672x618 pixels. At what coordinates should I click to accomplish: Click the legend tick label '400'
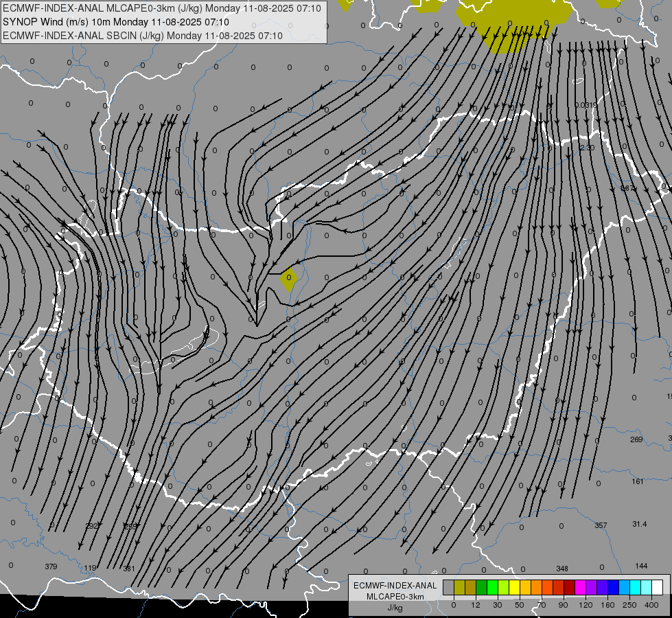point(651,605)
